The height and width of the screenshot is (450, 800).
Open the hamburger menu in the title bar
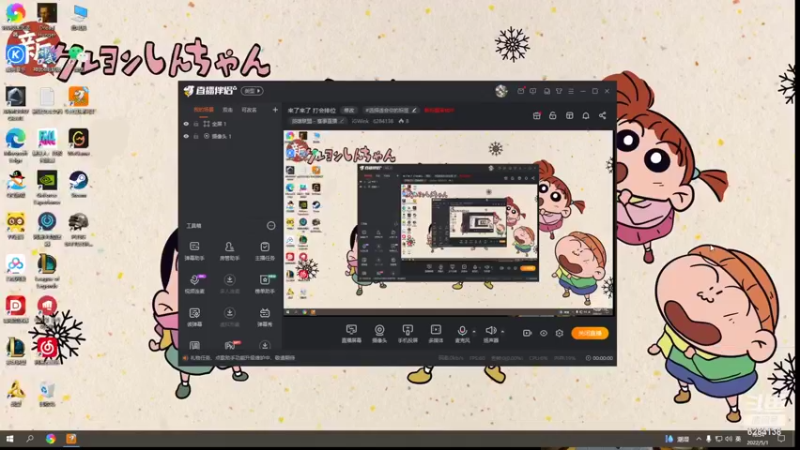coord(571,91)
